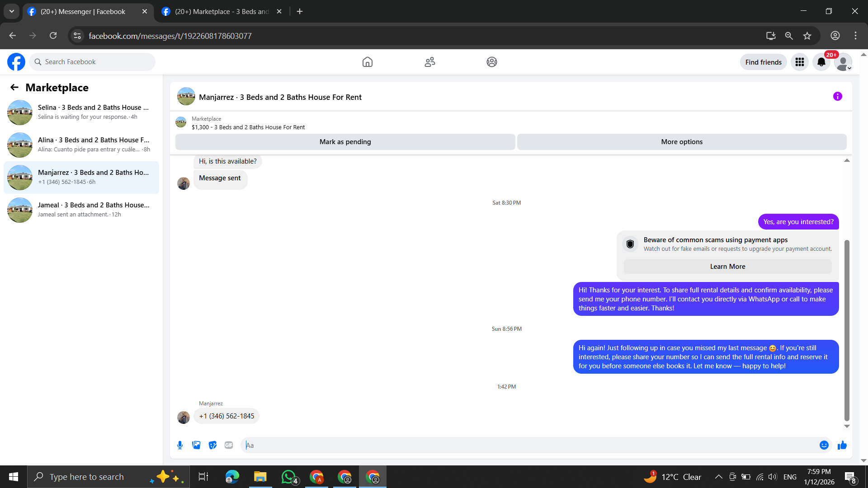Open the browser tab search dropdown

(12, 11)
